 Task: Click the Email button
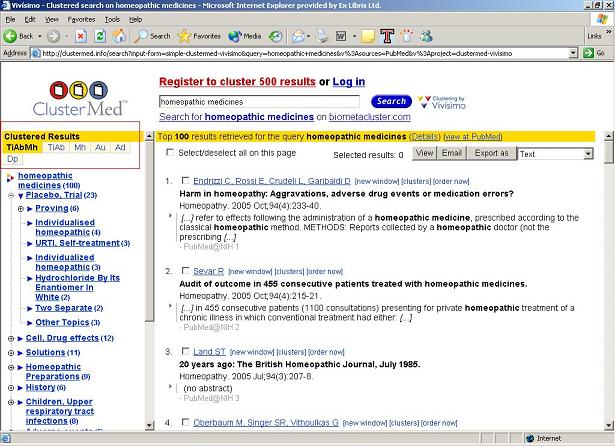point(451,153)
